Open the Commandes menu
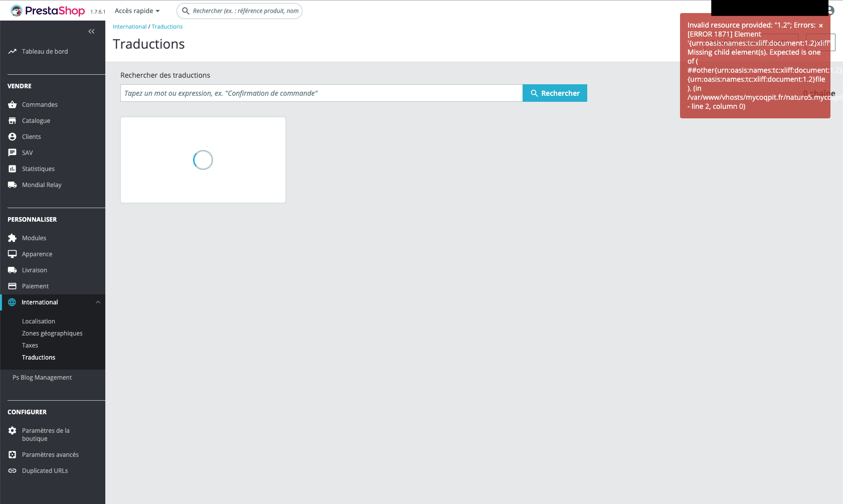The height and width of the screenshot is (504, 843). click(x=40, y=104)
